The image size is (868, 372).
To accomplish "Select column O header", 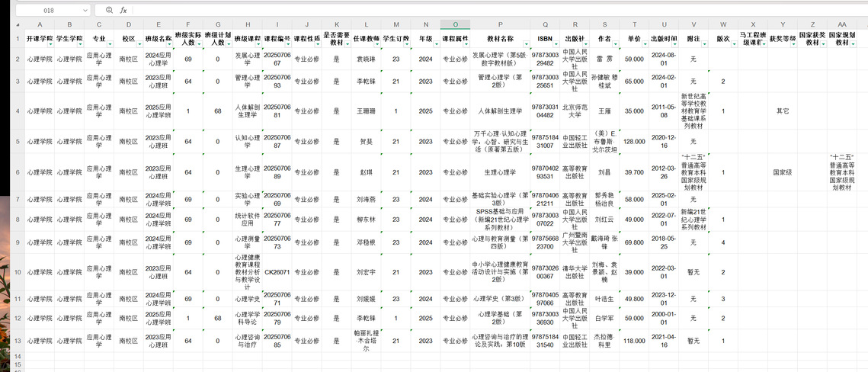I will 455,25.
